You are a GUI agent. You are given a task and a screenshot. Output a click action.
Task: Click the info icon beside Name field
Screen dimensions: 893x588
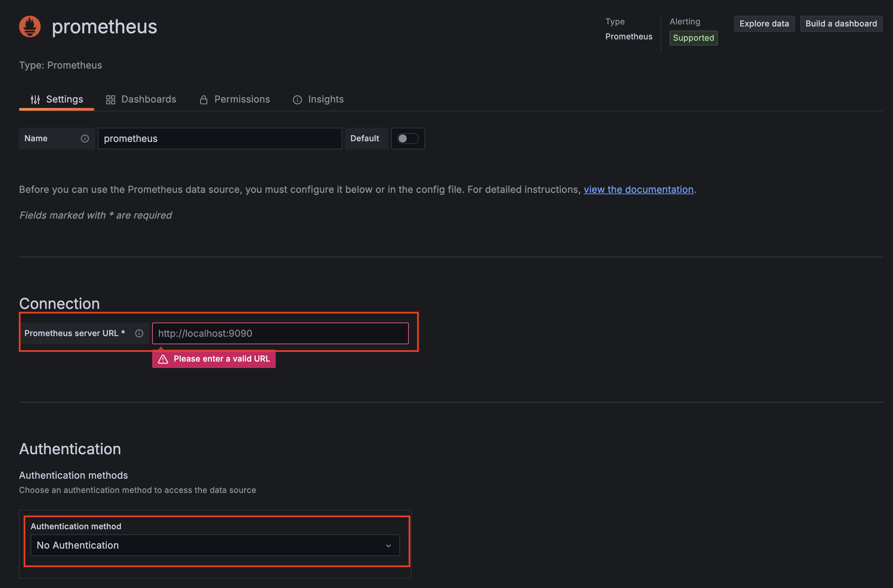85,139
